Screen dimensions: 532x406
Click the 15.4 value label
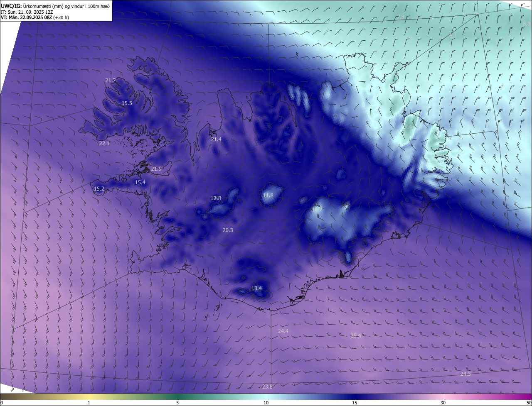[x=140, y=182]
